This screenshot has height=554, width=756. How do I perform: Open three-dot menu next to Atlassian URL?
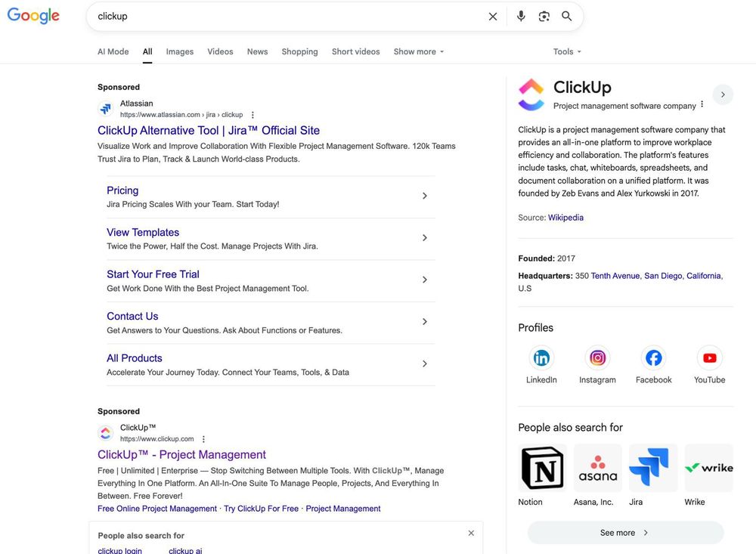(253, 115)
